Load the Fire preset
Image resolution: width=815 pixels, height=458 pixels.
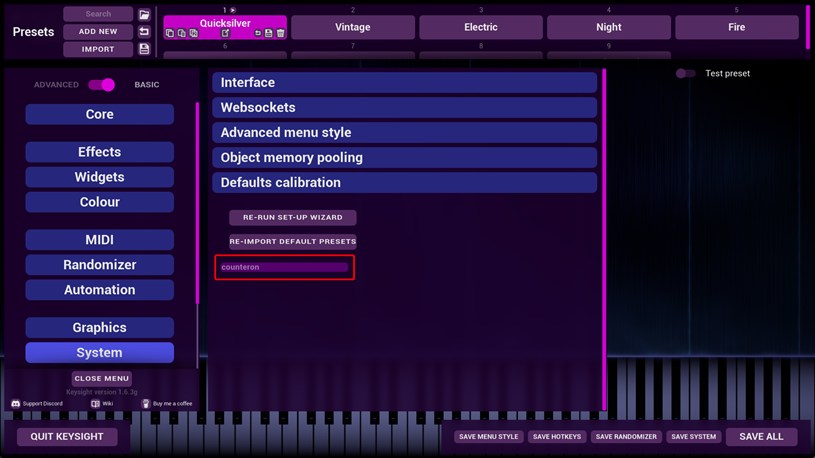tap(737, 27)
